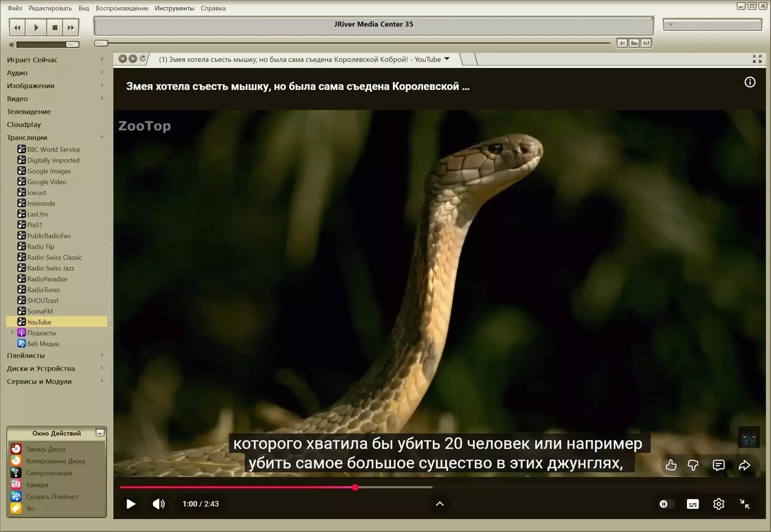771x532 pixels.
Task: Open YouTube player settings gear
Action: [719, 504]
